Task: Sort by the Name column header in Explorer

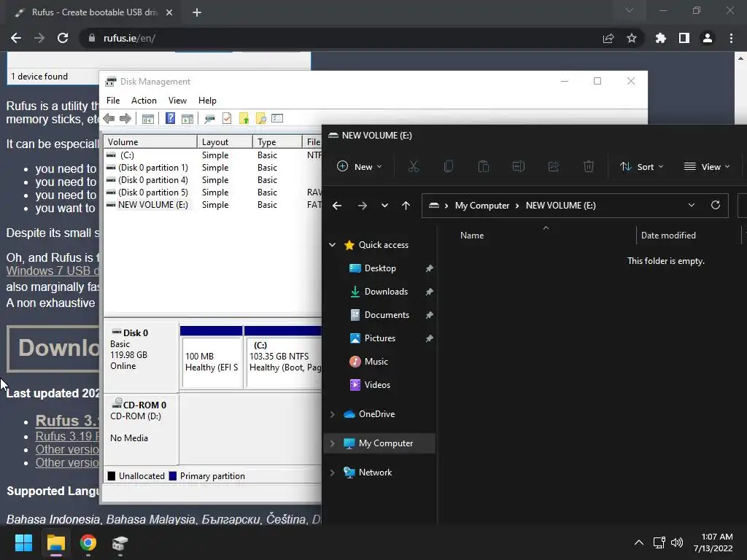Action: 472,236
